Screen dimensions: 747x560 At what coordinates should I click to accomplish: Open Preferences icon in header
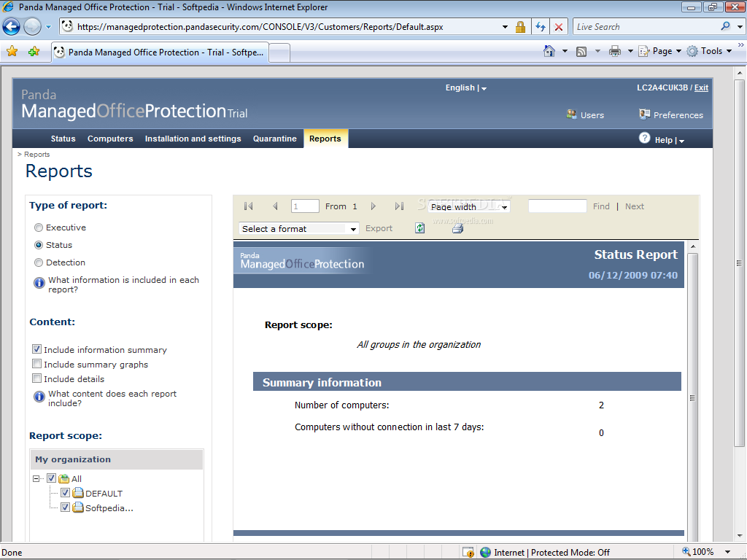[x=645, y=114]
